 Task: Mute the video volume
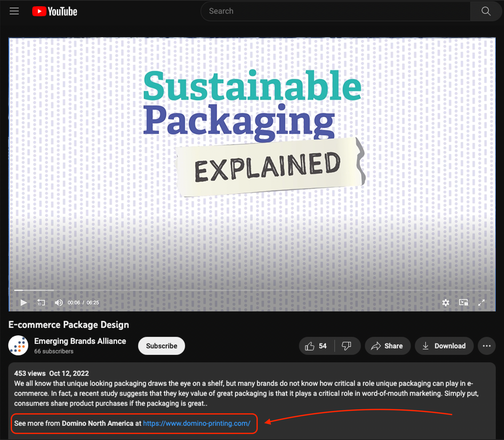tap(59, 303)
